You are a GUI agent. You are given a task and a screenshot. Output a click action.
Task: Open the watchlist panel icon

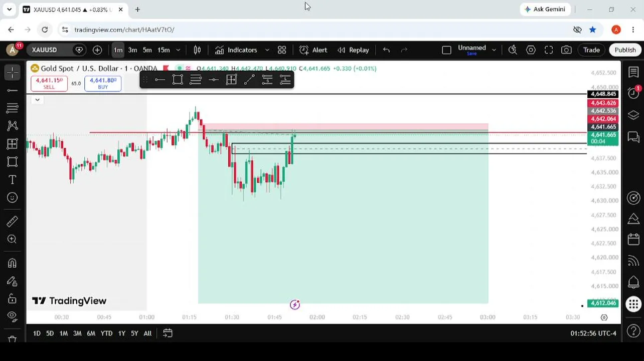coord(633,73)
